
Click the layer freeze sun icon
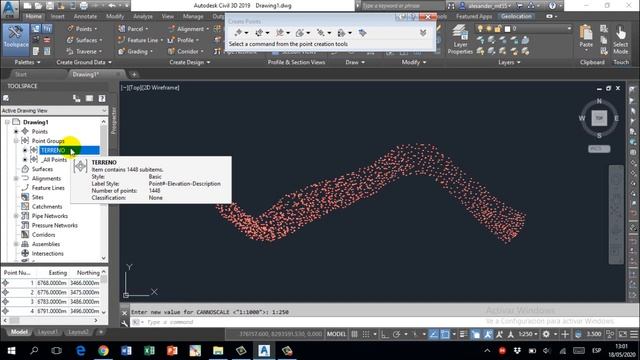pos(489,29)
